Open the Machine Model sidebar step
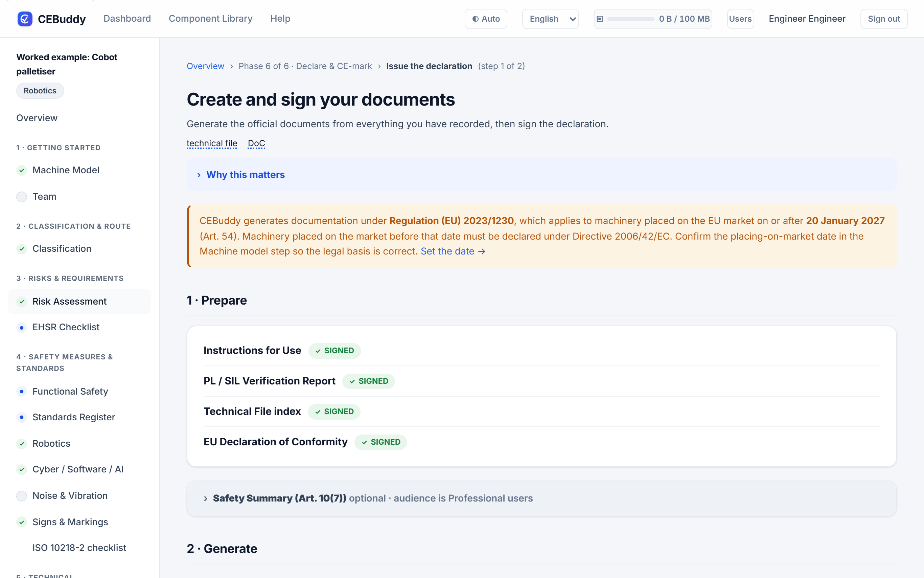924x578 pixels. pyautogui.click(x=79, y=170)
